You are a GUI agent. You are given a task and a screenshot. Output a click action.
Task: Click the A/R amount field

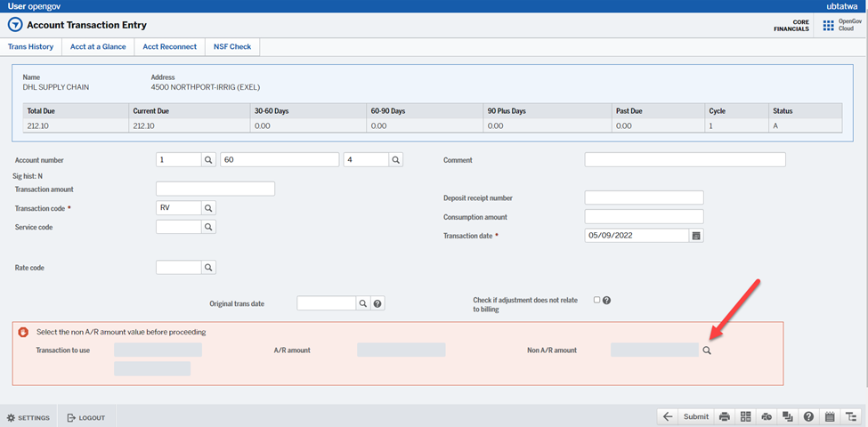click(x=402, y=350)
